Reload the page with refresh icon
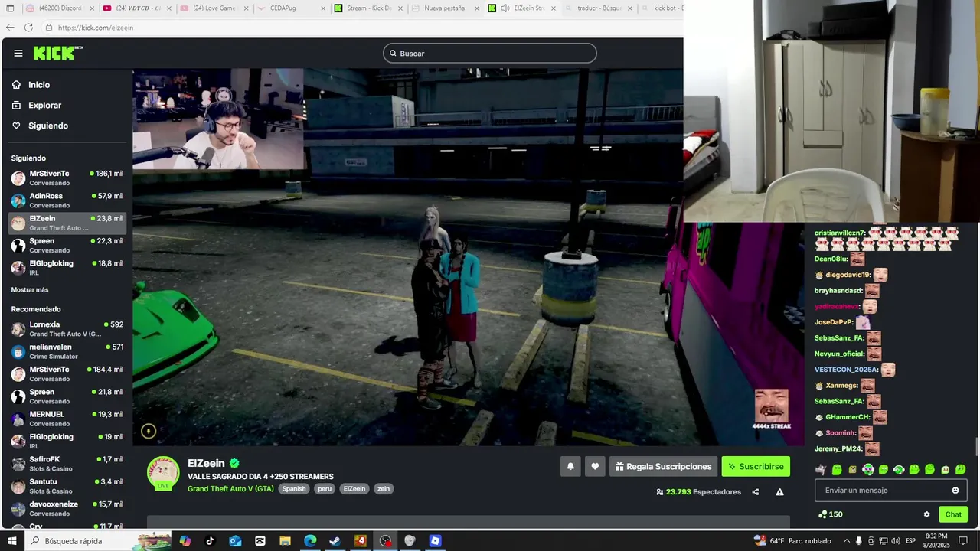This screenshot has height=551, width=980. (28, 28)
